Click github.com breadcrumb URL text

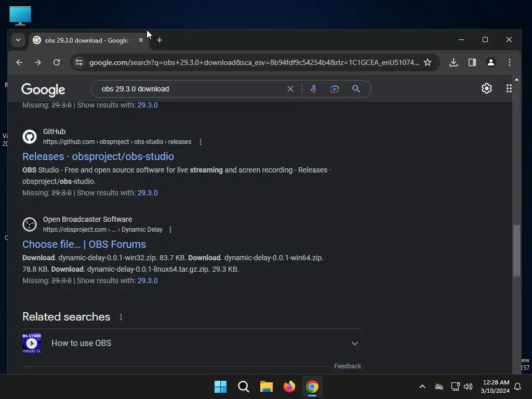117,142
